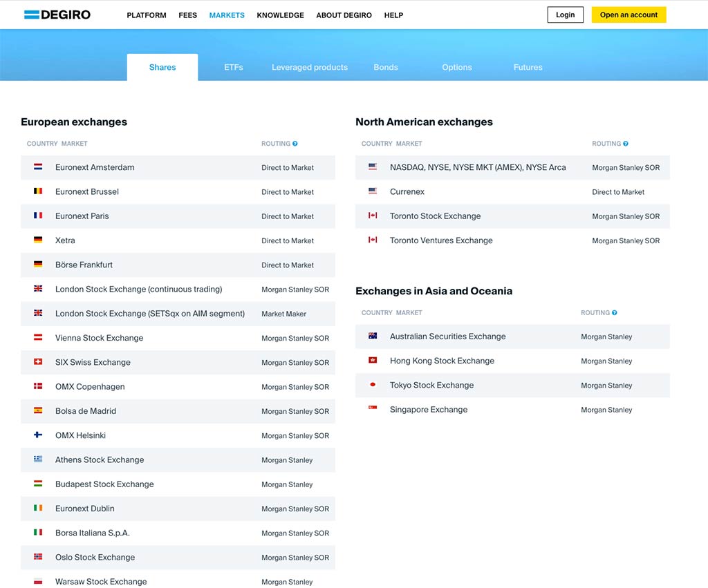708x588 pixels.
Task: Switch to the Bonds tab
Action: pyautogui.click(x=386, y=67)
